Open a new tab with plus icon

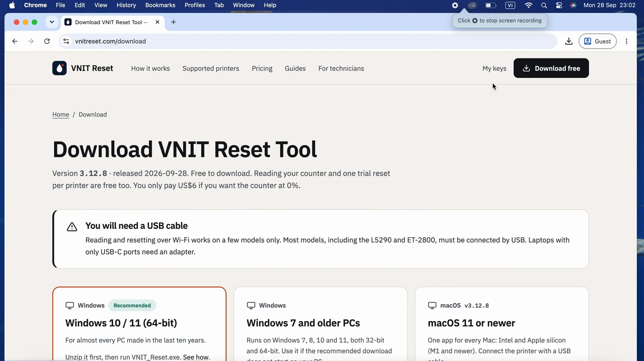pyautogui.click(x=173, y=22)
